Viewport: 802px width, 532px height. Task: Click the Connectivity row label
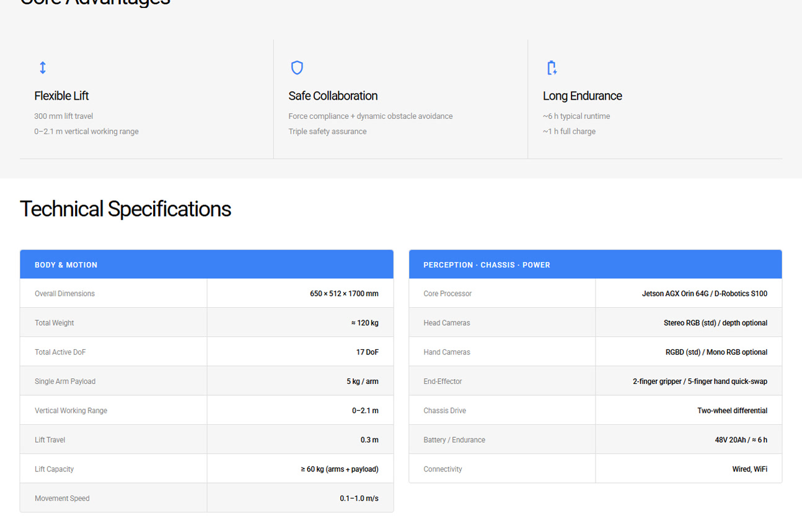443,469
